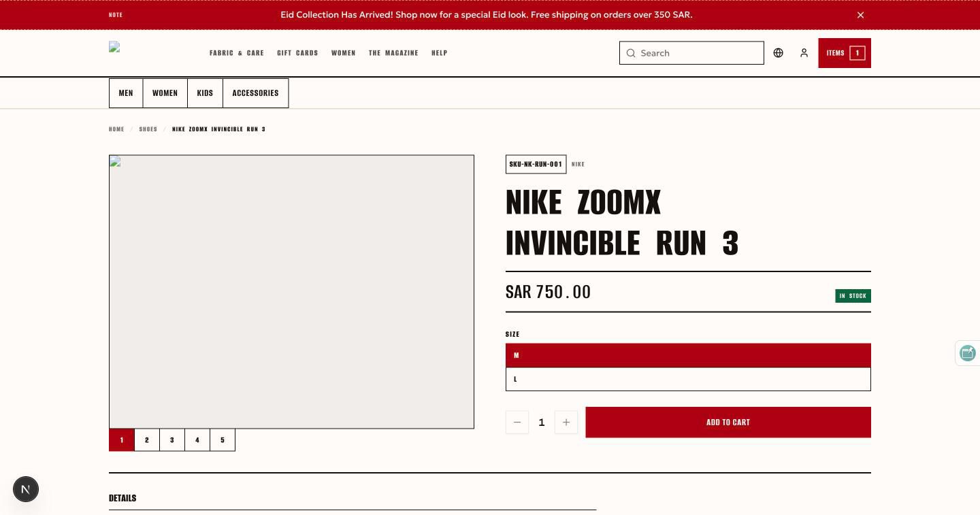Click the store logo in the header
This screenshot has width=980, height=515.
(x=114, y=47)
